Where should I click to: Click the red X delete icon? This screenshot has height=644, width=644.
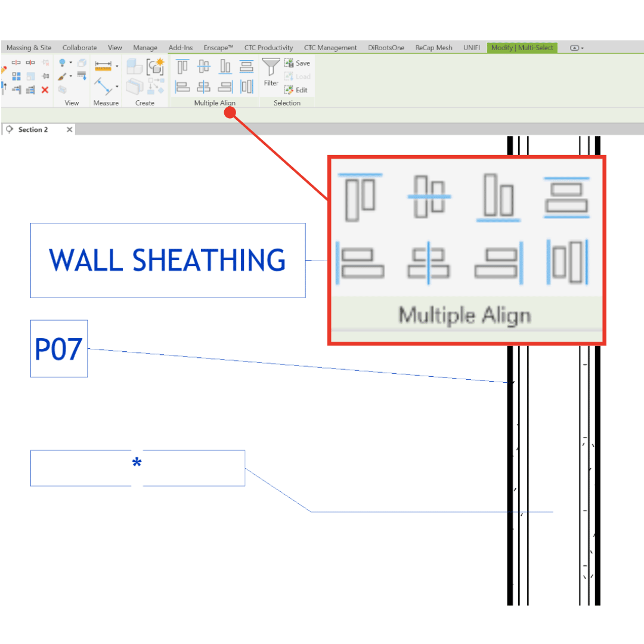pyautogui.click(x=45, y=90)
